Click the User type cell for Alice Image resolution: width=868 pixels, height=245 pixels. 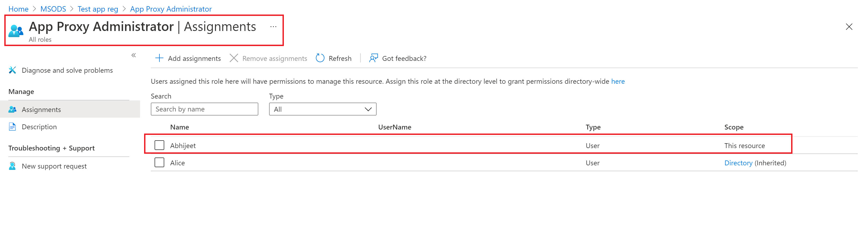592,163
